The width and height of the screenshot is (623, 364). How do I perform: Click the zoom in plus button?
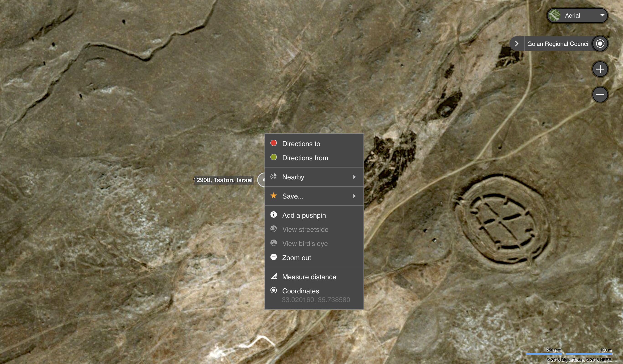pyautogui.click(x=600, y=69)
